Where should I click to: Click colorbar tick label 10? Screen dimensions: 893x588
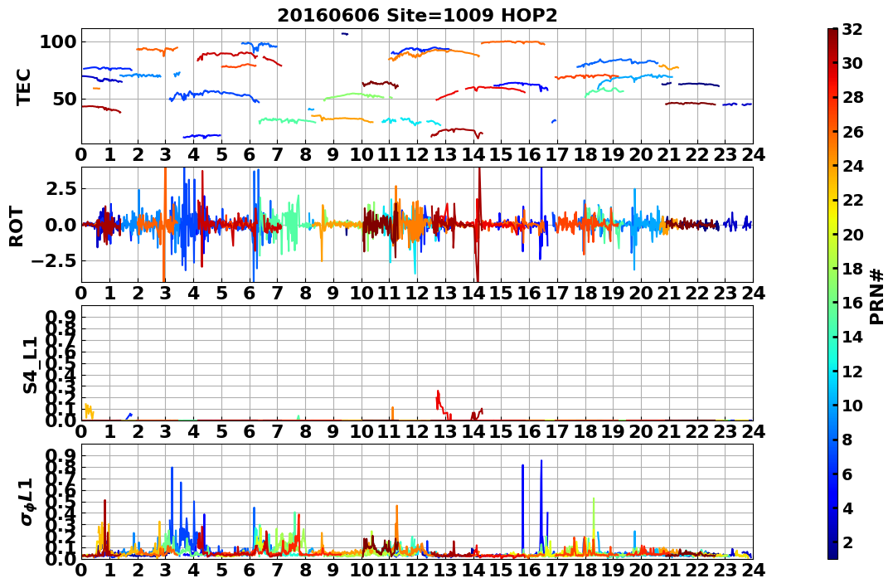tap(852, 405)
